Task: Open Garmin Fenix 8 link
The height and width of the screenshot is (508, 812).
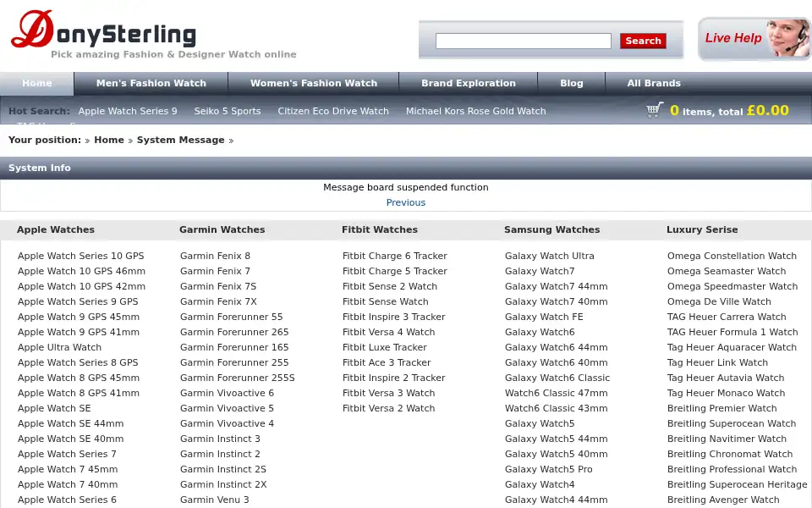Action: point(215,256)
